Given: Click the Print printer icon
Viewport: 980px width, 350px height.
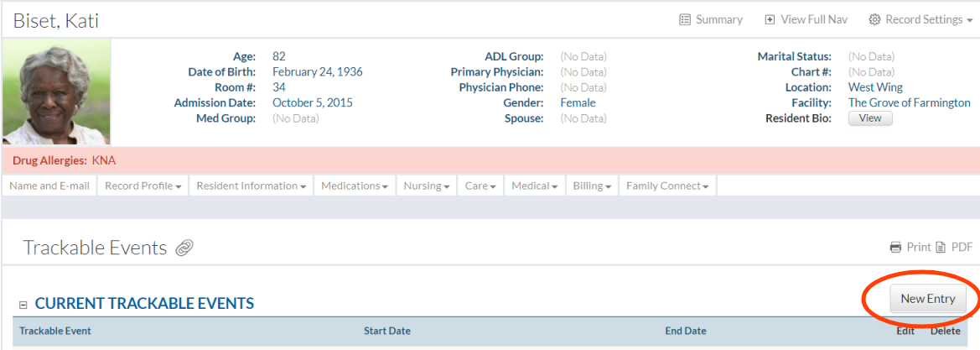Looking at the screenshot, I should [895, 248].
